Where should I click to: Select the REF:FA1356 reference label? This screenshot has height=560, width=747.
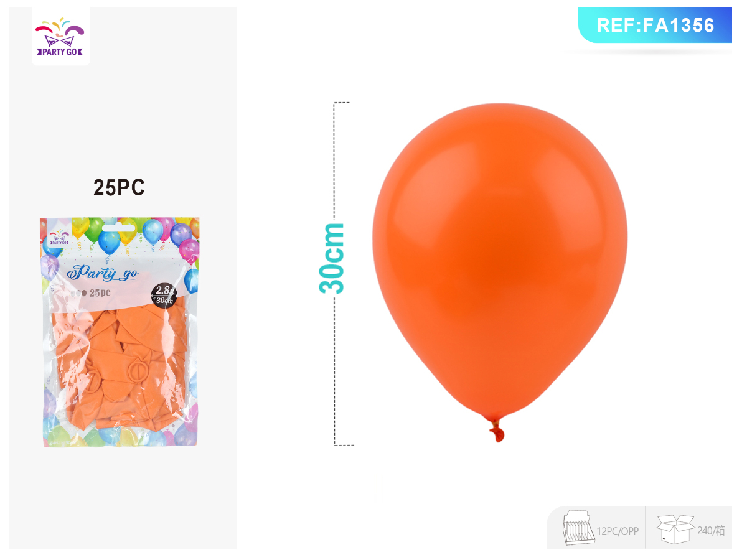click(x=655, y=25)
